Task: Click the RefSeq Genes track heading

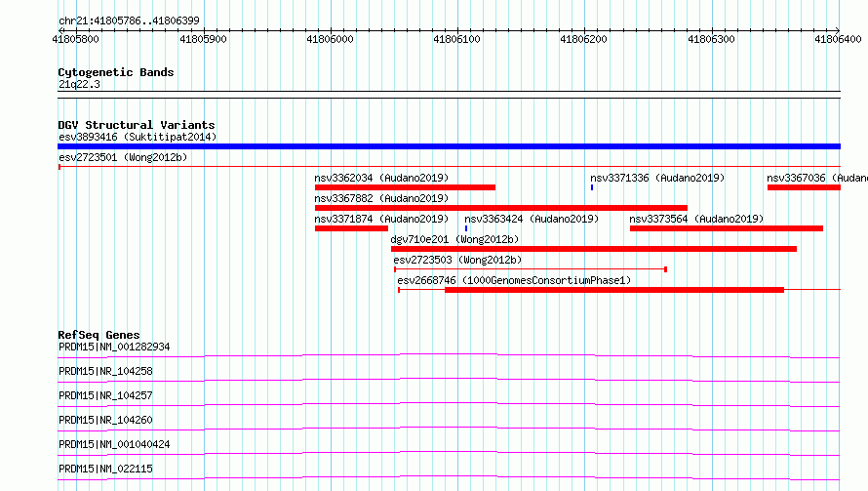Action: click(99, 335)
